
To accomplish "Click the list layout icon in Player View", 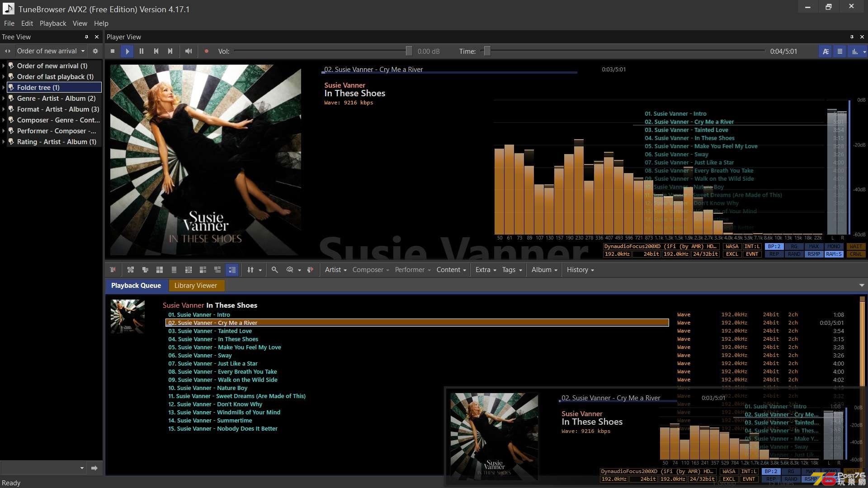I will (840, 51).
